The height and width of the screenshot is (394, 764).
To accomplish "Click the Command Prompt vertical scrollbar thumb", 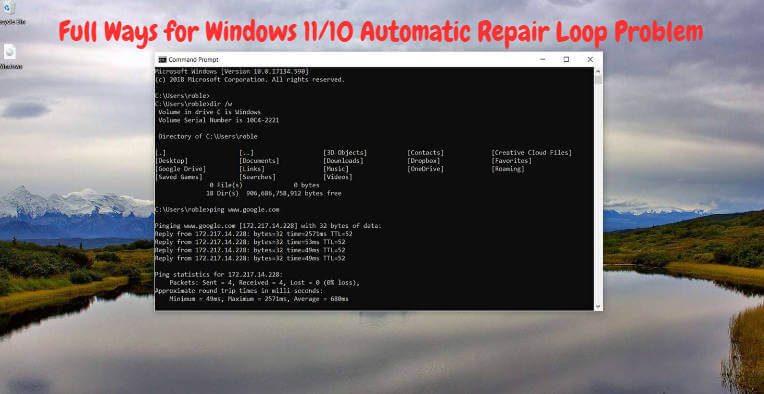I will 598,79.
